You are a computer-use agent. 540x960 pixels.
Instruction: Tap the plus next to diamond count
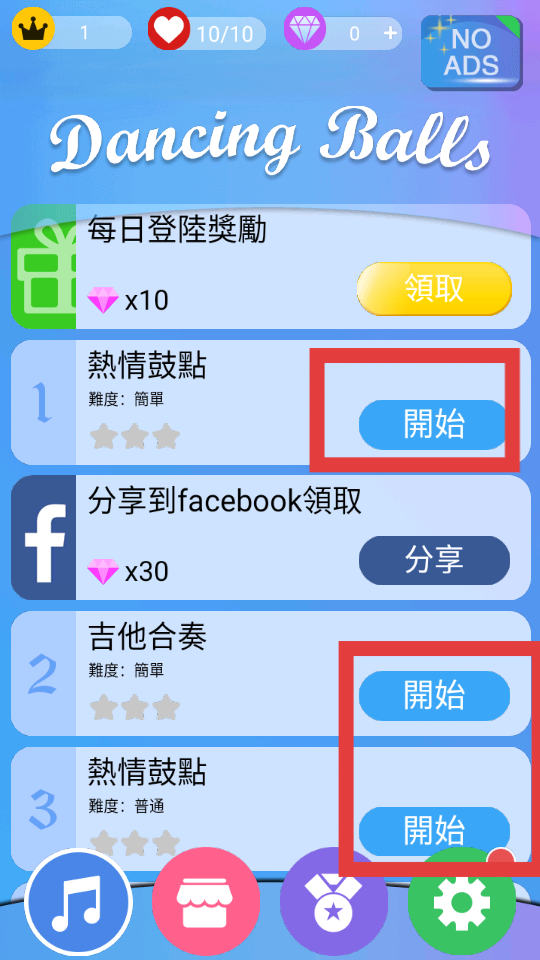tap(390, 33)
